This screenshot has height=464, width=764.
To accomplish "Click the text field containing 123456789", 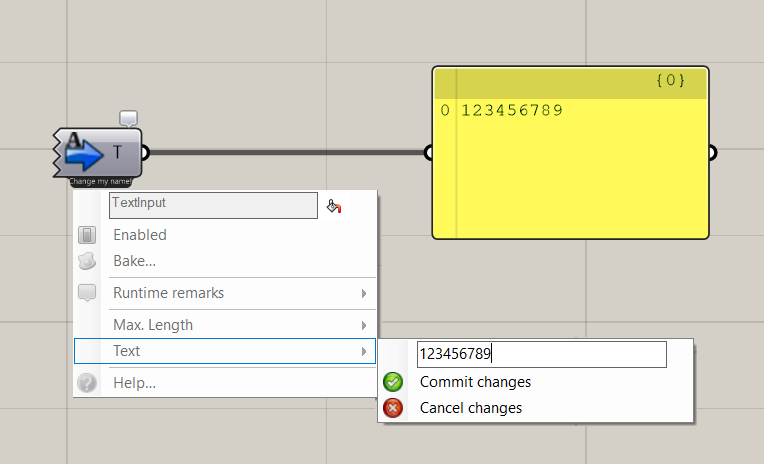I will pyautogui.click(x=540, y=354).
